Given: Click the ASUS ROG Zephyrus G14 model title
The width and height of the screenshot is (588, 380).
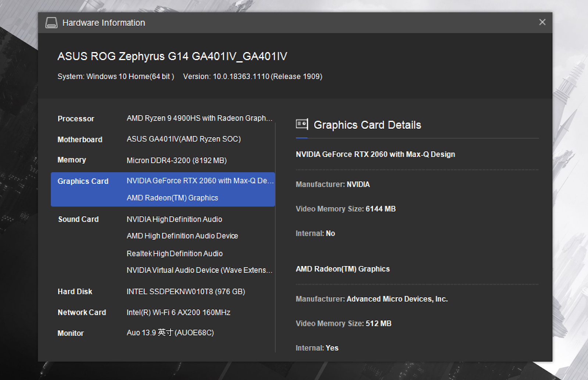Looking at the screenshot, I should pyautogui.click(x=172, y=56).
